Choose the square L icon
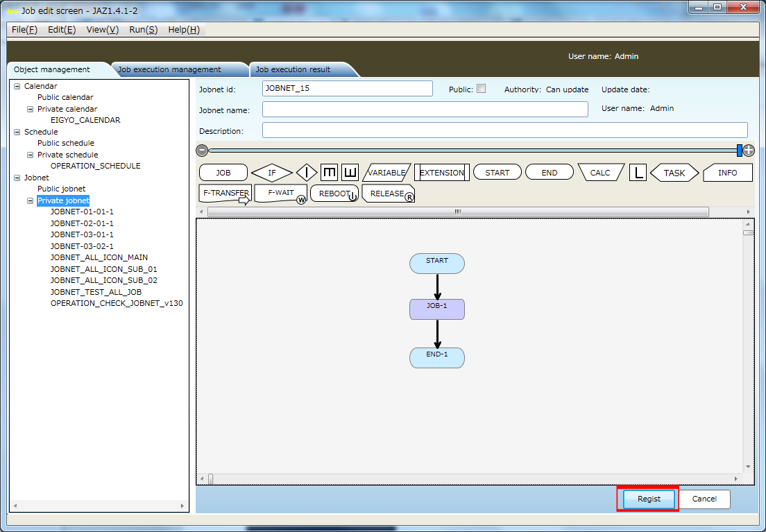Screen dimensions: 766x532 [638, 173]
